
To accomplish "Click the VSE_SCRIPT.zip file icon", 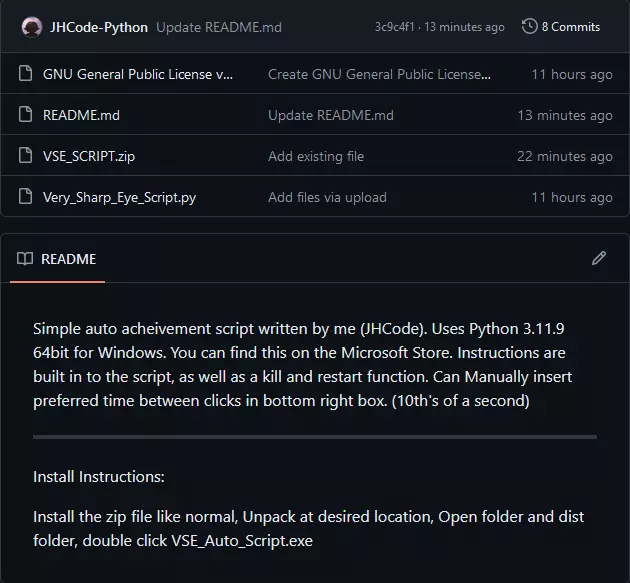I will pos(26,156).
